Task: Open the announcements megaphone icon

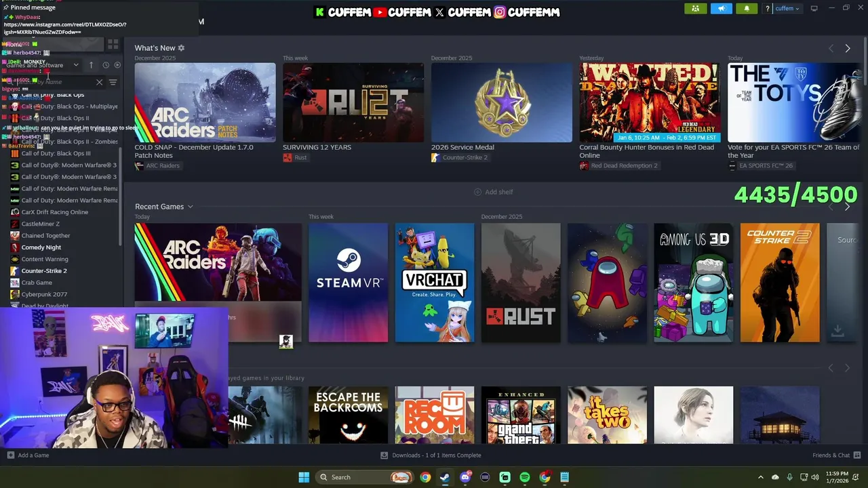Action: 721,9
